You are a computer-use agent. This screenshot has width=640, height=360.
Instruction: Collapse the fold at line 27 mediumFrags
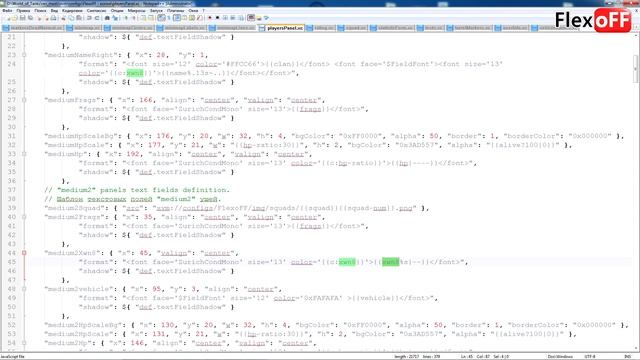pyautogui.click(x=24, y=100)
